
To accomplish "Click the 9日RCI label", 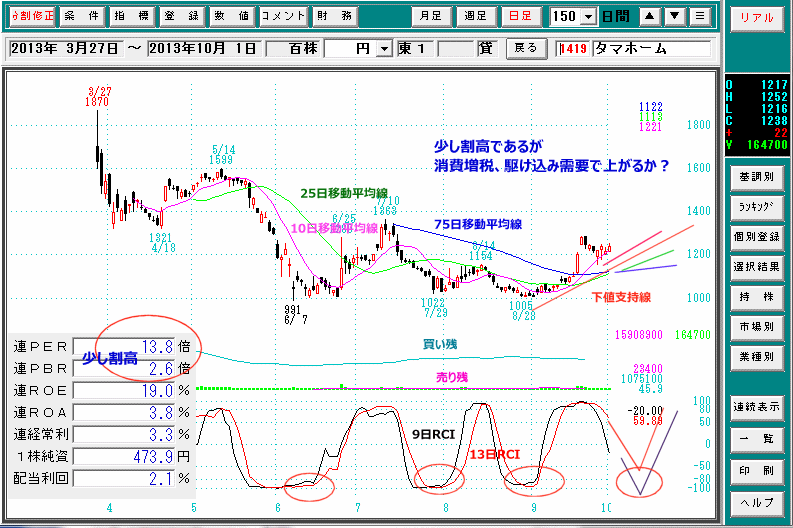I will pos(433,434).
